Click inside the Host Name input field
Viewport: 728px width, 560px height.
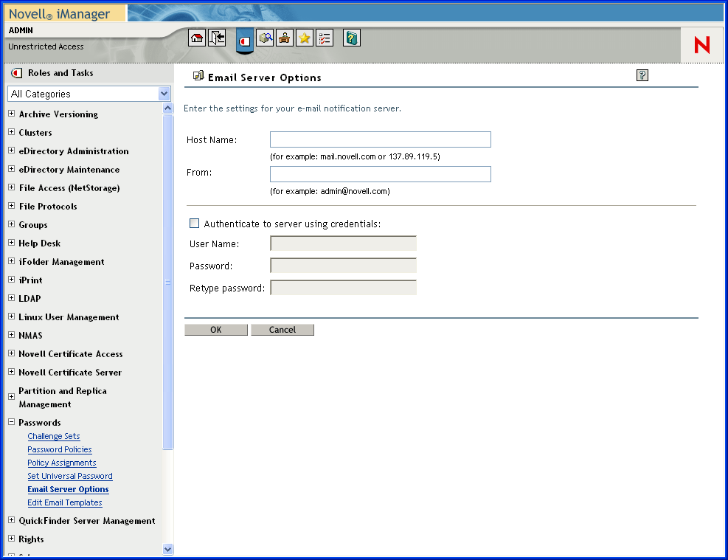coord(380,139)
